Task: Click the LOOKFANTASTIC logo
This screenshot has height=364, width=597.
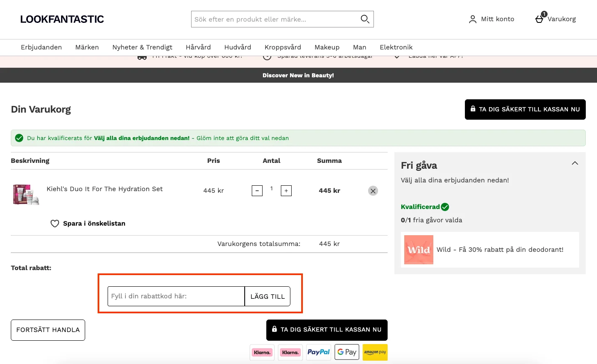Action: coord(62,19)
